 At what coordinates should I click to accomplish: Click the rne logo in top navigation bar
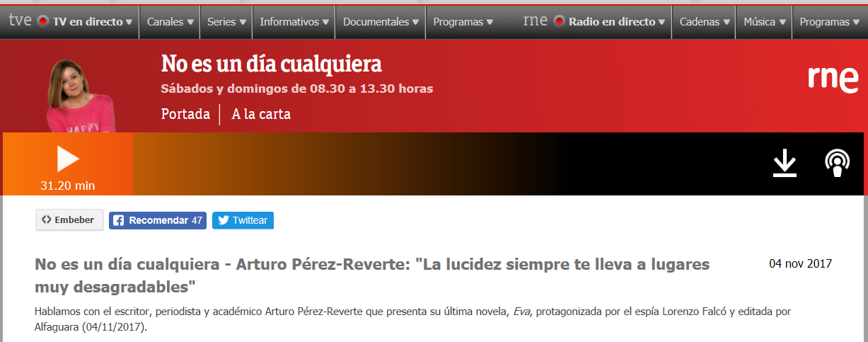535,21
